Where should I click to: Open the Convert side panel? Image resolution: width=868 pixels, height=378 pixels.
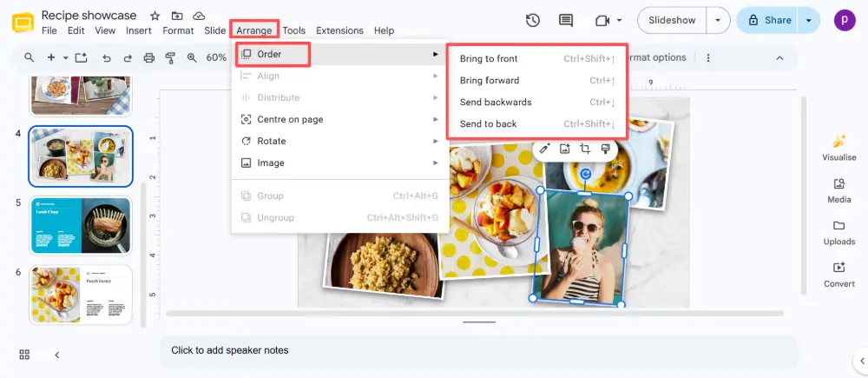click(x=839, y=275)
